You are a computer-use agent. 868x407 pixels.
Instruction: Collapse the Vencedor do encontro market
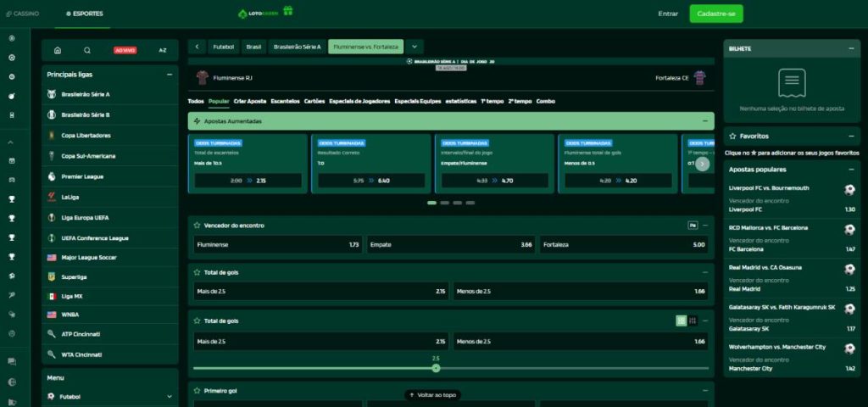705,226
